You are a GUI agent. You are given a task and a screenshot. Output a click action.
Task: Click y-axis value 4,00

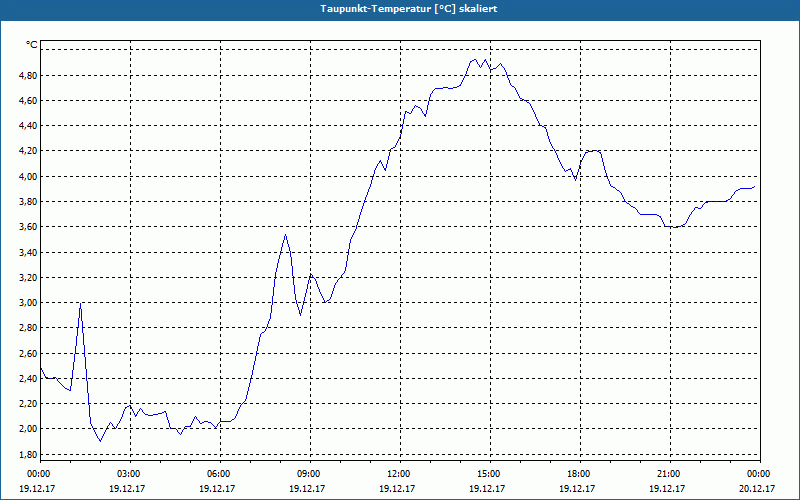[x=28, y=177]
